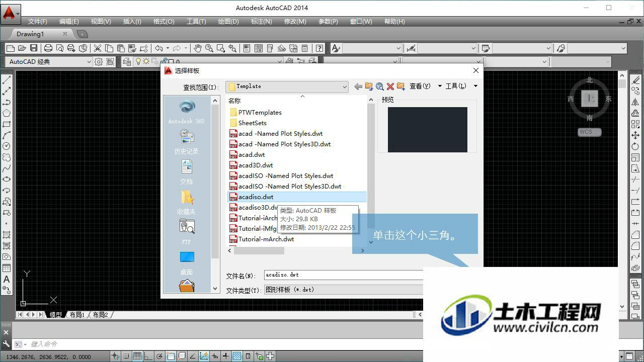Open the FTP location in places sidebar
This screenshot has width=644, height=362.
[x=187, y=232]
